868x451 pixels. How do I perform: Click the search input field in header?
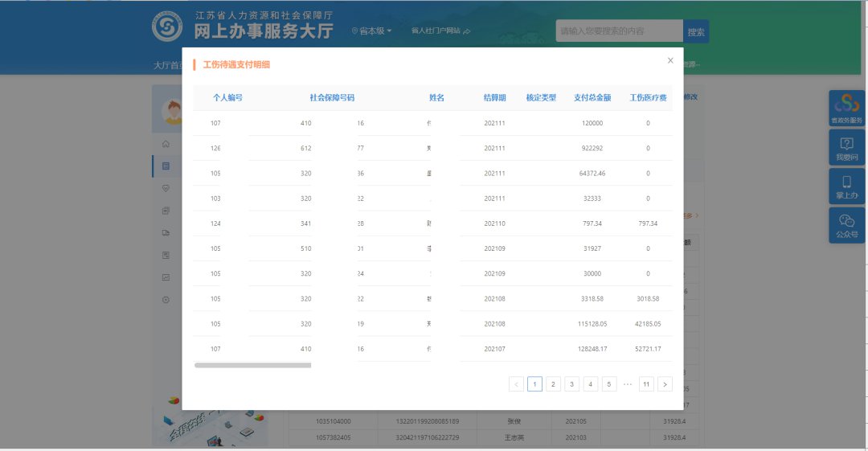coord(619,31)
